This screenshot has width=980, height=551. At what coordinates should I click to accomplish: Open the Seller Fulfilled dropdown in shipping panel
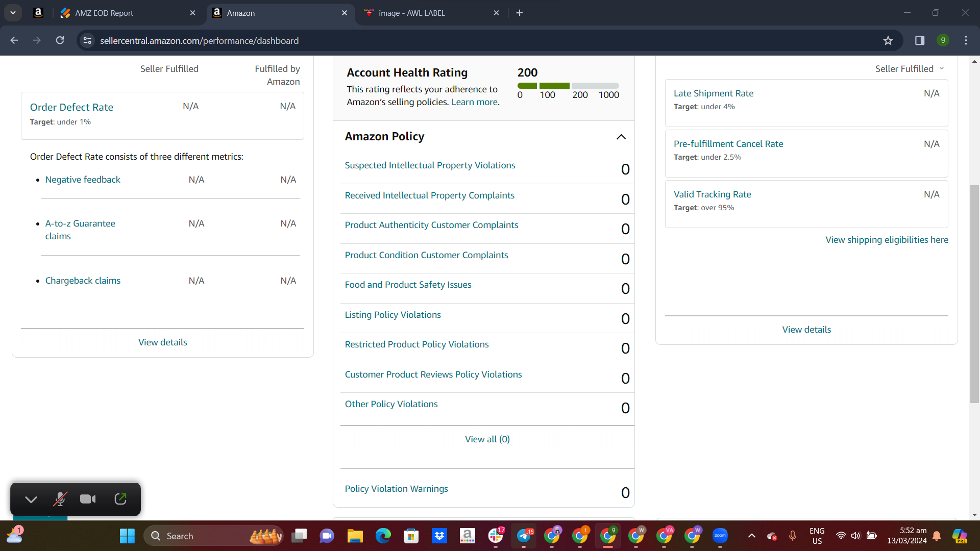tap(910, 69)
